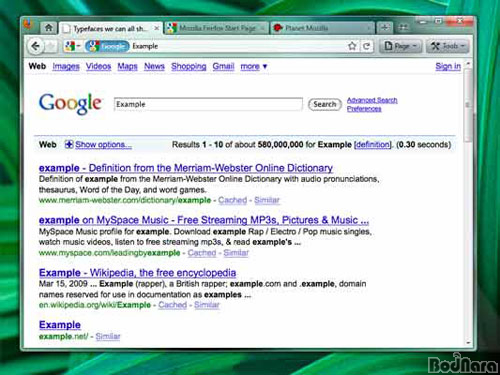500x375 pixels.
Task: Click into the Google search field
Action: tap(208, 104)
